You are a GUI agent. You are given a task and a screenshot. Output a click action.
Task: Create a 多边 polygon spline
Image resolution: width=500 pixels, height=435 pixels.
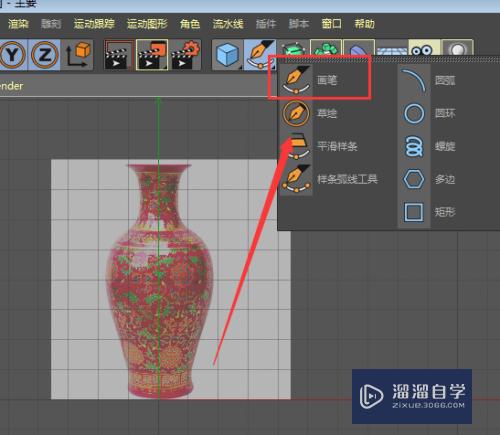click(428, 179)
